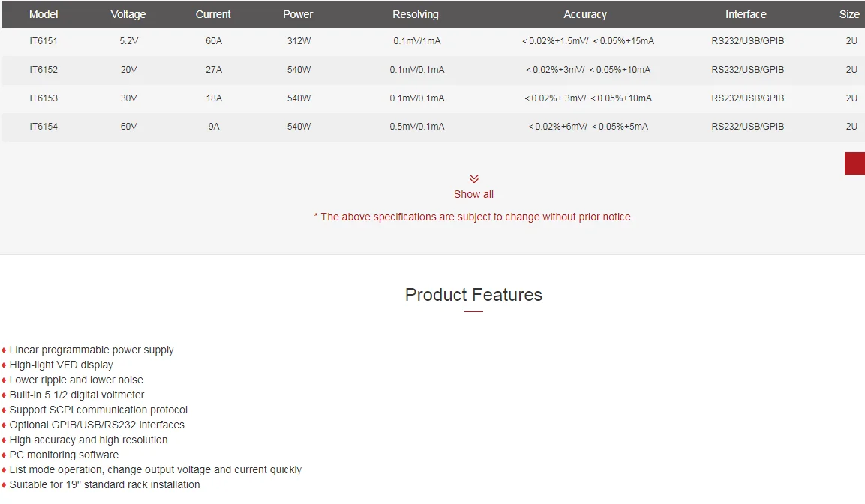Select the Voltage column header
This screenshot has width=865, height=504.
coord(128,14)
